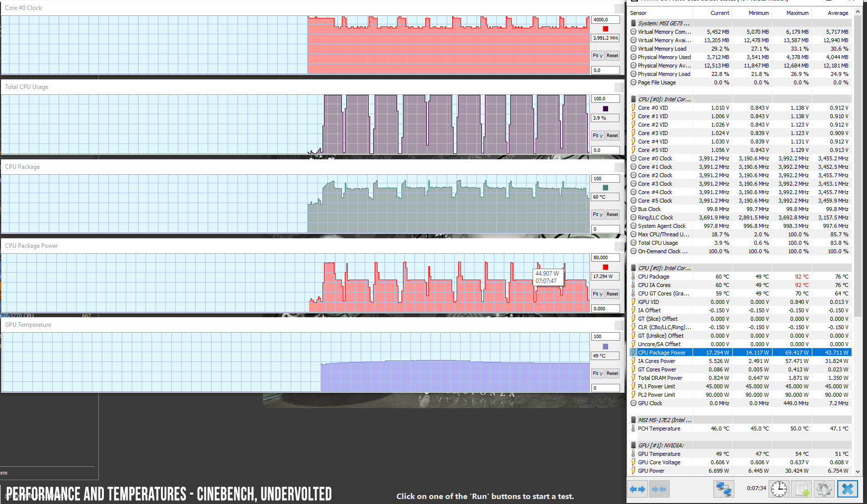The height and width of the screenshot is (504, 867).
Task: Click the Sensor column header
Action: coord(660,13)
